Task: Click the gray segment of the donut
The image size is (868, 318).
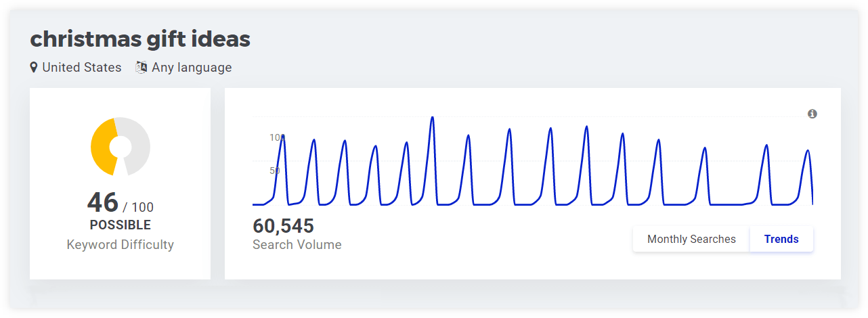Action: pos(138,145)
